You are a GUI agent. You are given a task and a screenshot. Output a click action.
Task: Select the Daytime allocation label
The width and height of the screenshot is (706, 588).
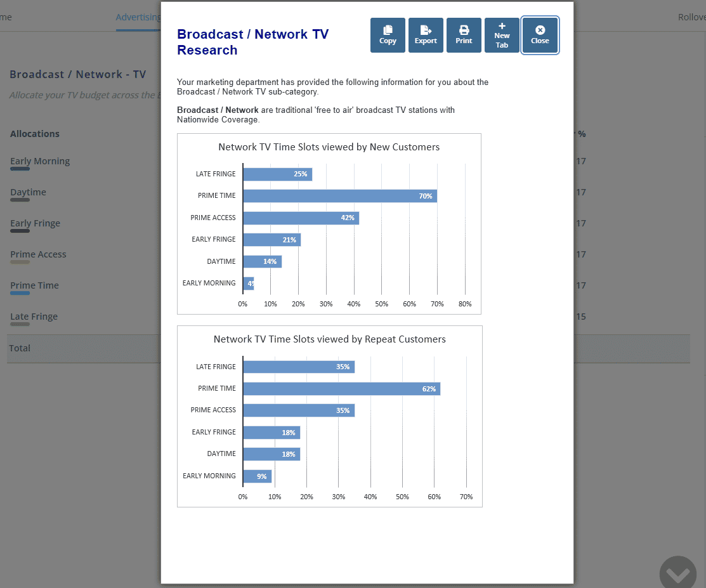pos(28,192)
